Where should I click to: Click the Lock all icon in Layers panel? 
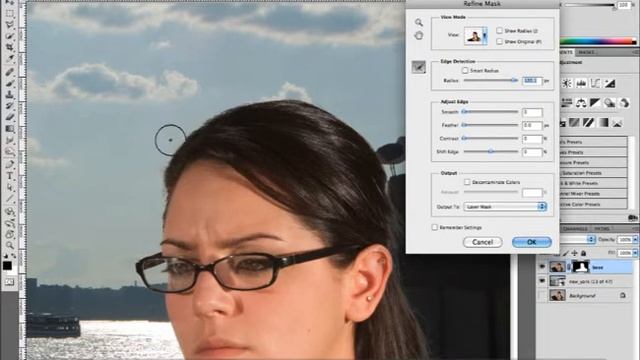[x=583, y=253]
